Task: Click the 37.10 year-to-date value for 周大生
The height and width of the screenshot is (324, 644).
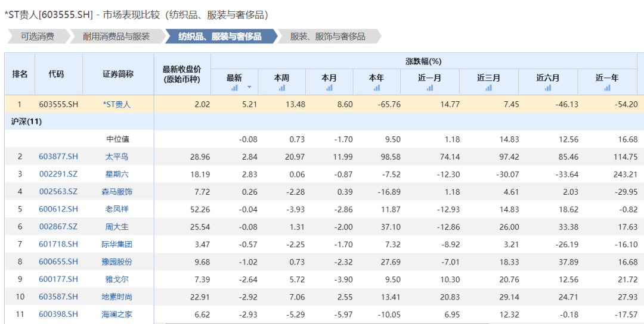Action: (x=391, y=227)
